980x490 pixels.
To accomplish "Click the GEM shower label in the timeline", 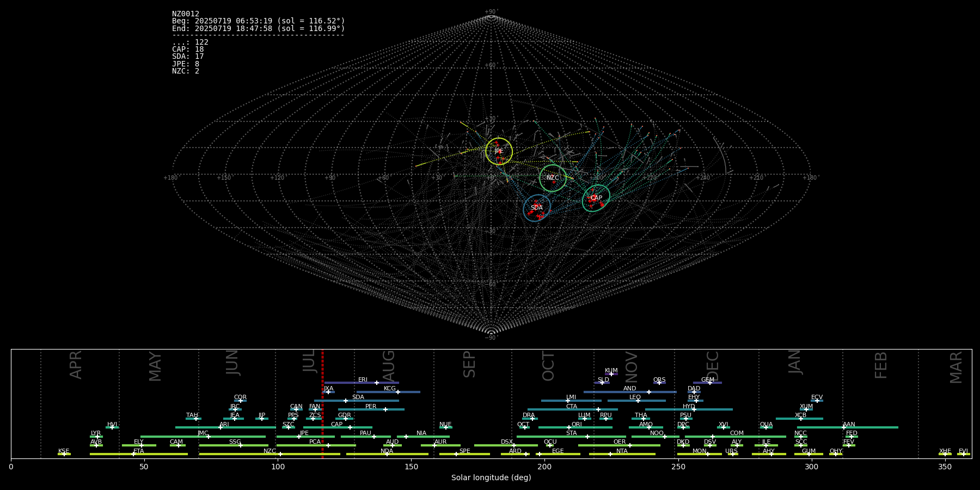I will 708,380.
